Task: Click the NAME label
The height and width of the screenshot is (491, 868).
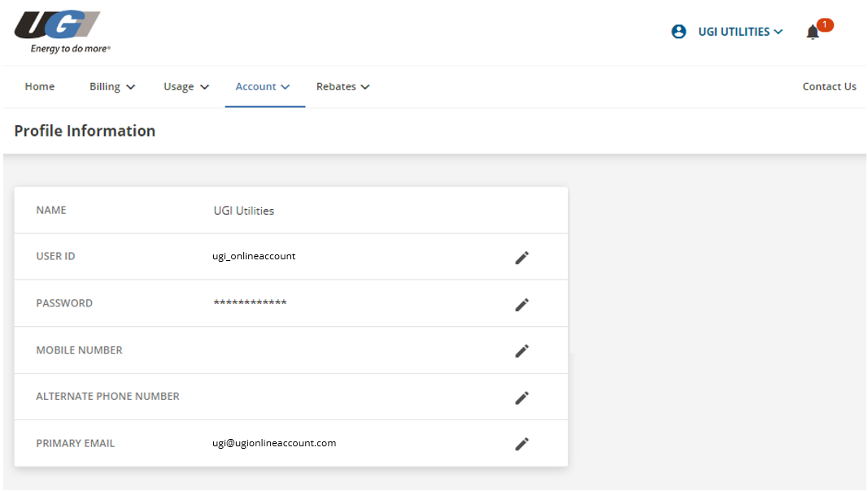Action: click(51, 210)
